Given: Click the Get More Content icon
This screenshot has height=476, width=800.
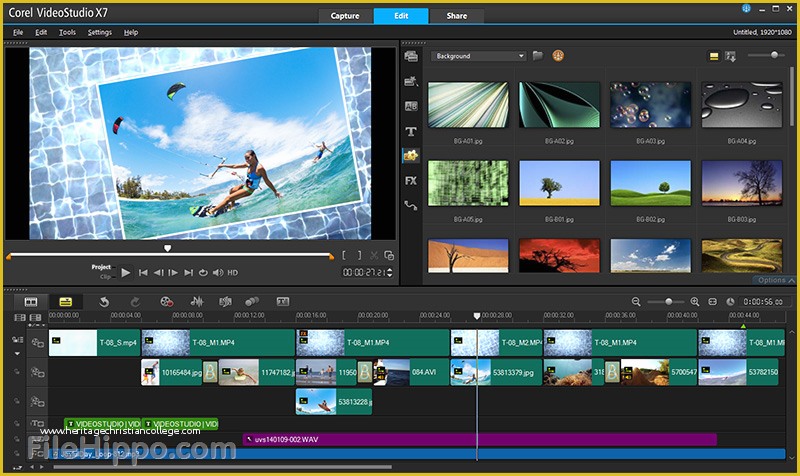Looking at the screenshot, I should [x=558, y=56].
